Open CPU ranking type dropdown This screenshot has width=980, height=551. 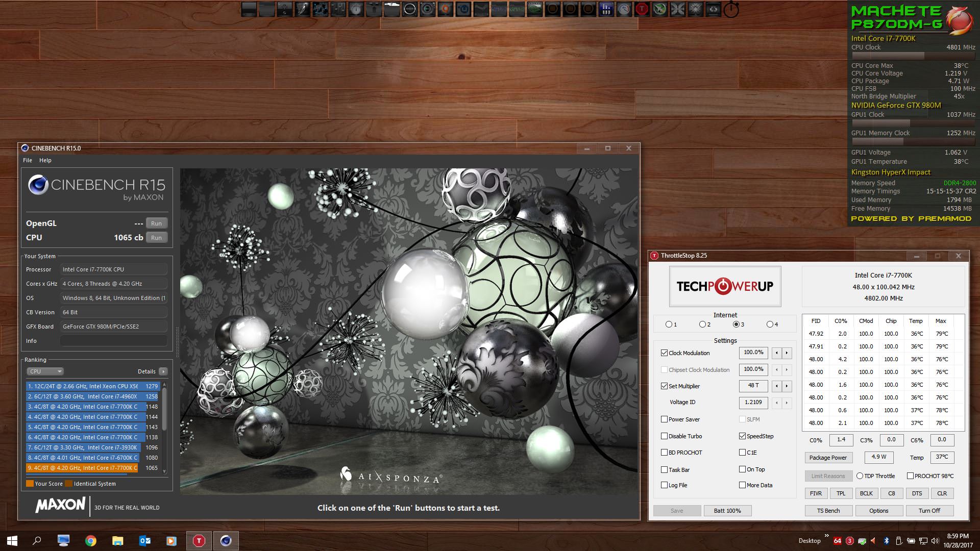point(45,371)
